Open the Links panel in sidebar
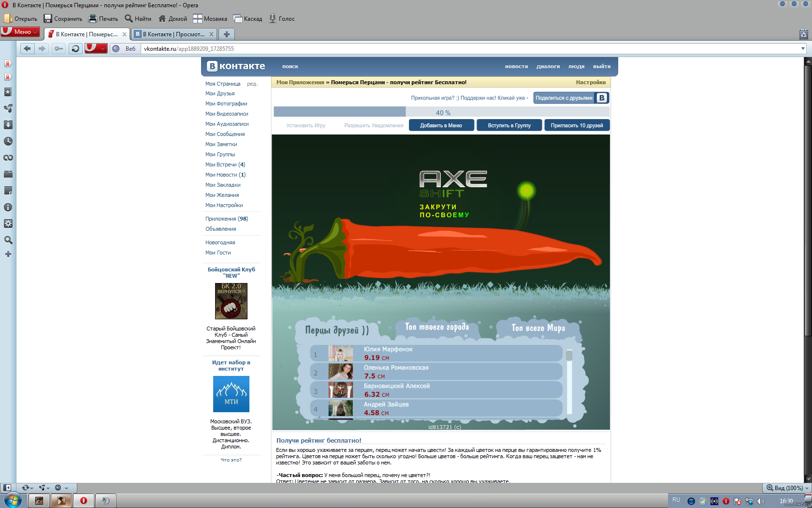This screenshot has width=812, height=508. click(8, 158)
